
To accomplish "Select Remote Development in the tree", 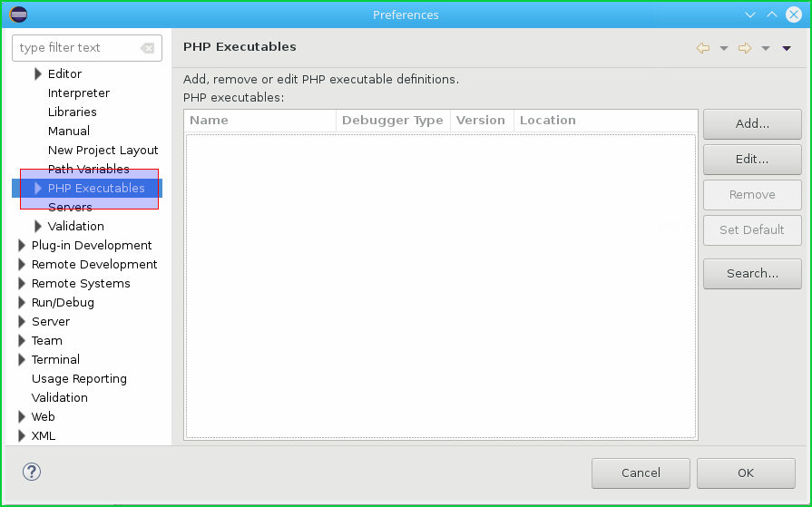I will 94,265.
